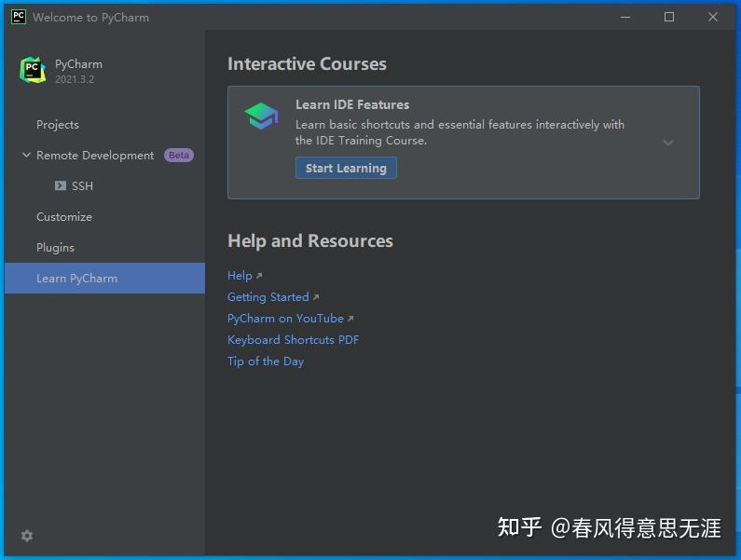Show the Tip of the Day

tap(266, 362)
